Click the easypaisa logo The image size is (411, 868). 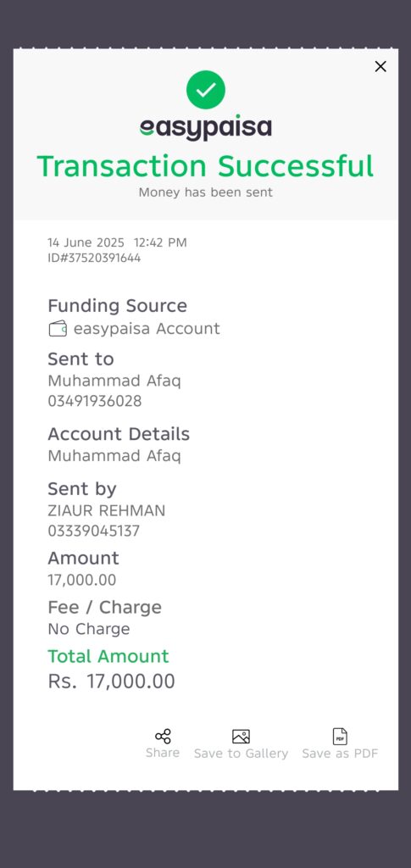click(x=206, y=129)
